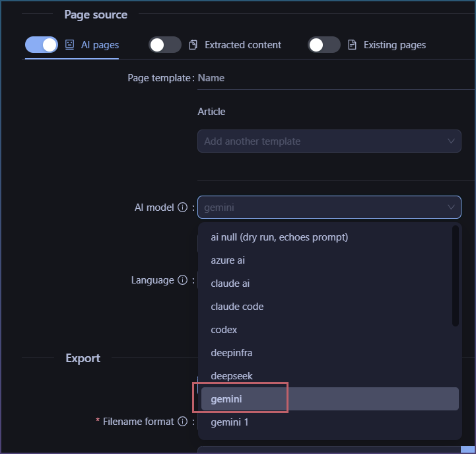The image size is (476, 454).
Task: Open the Language info icon
Action: tap(182, 280)
